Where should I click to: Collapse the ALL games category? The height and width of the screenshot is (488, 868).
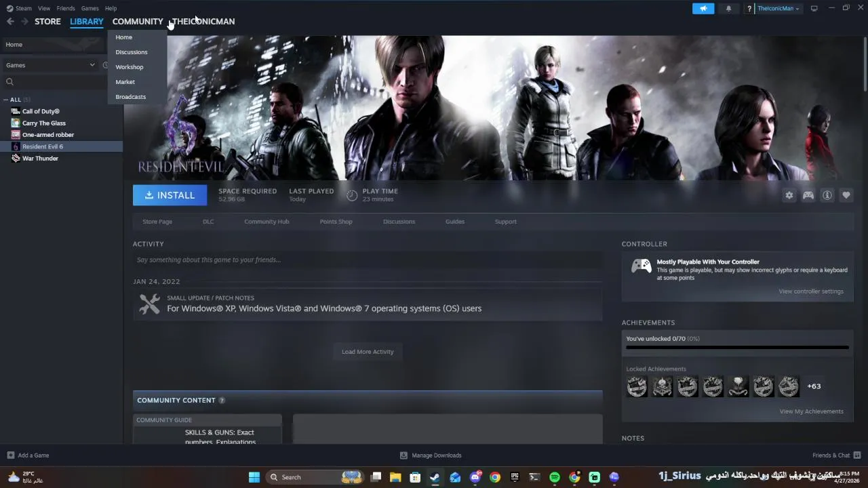click(5, 100)
